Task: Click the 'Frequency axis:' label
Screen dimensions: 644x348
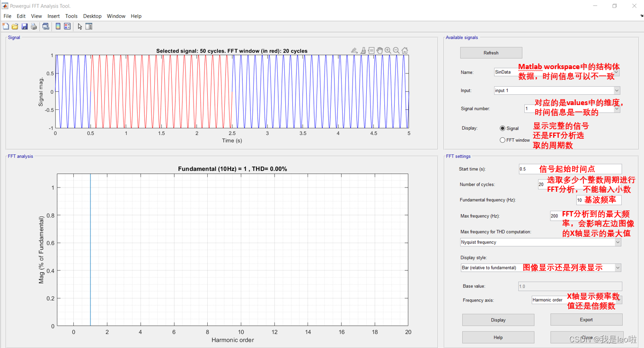Action: [x=478, y=300]
